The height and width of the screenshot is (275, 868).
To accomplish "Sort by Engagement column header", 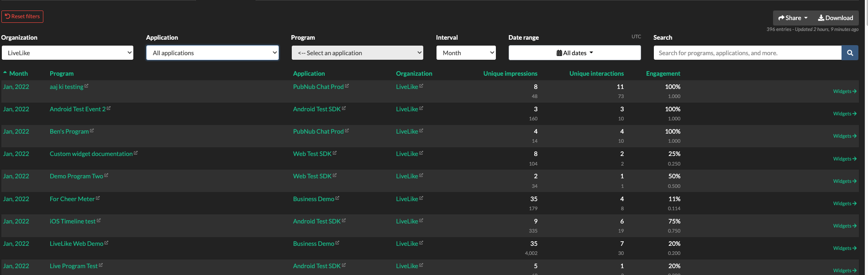I will click(663, 73).
